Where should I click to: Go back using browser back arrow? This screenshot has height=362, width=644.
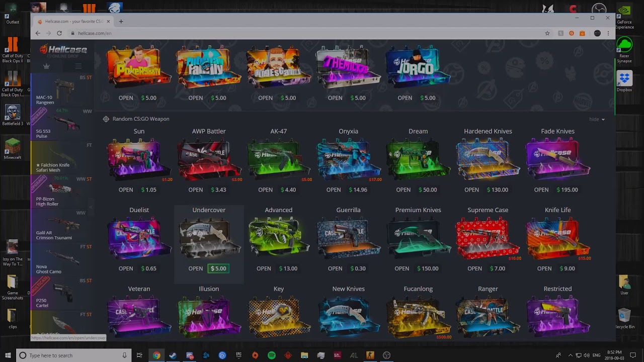click(38, 33)
